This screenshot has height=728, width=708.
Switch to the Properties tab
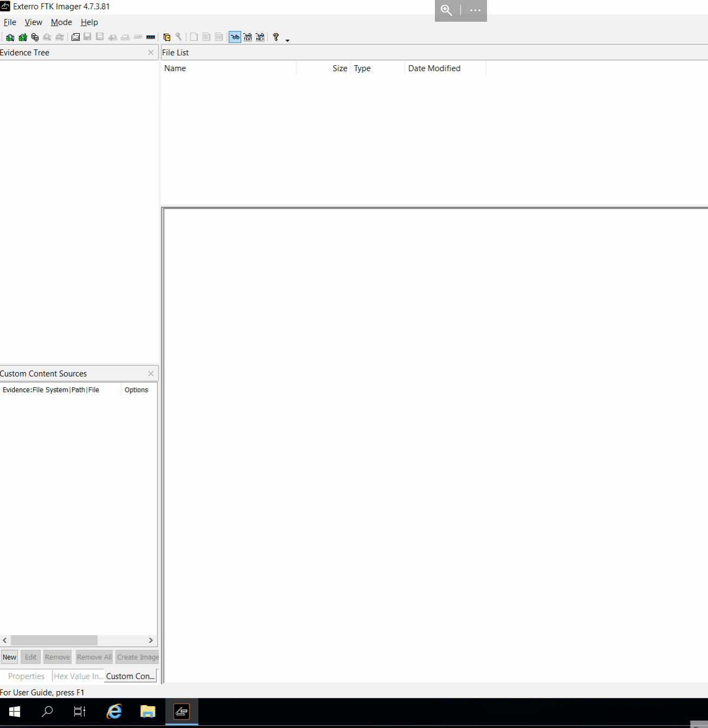[x=26, y=676]
